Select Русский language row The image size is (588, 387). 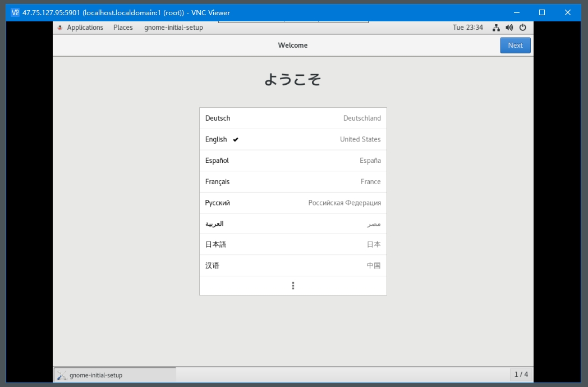point(293,203)
